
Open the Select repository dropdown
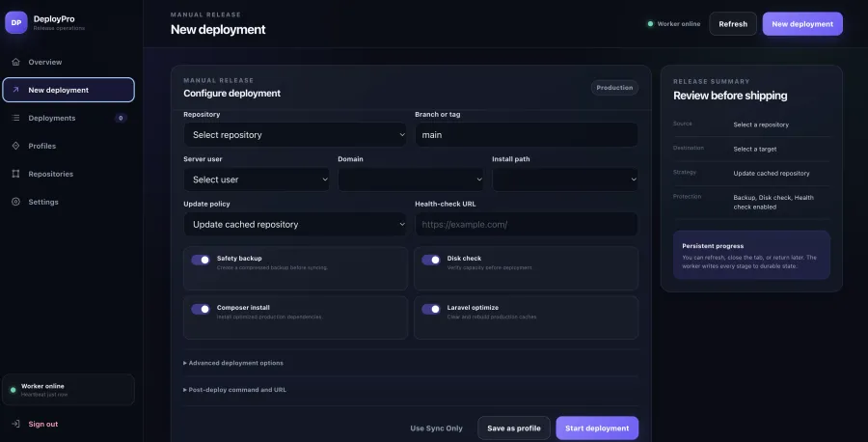pos(295,134)
